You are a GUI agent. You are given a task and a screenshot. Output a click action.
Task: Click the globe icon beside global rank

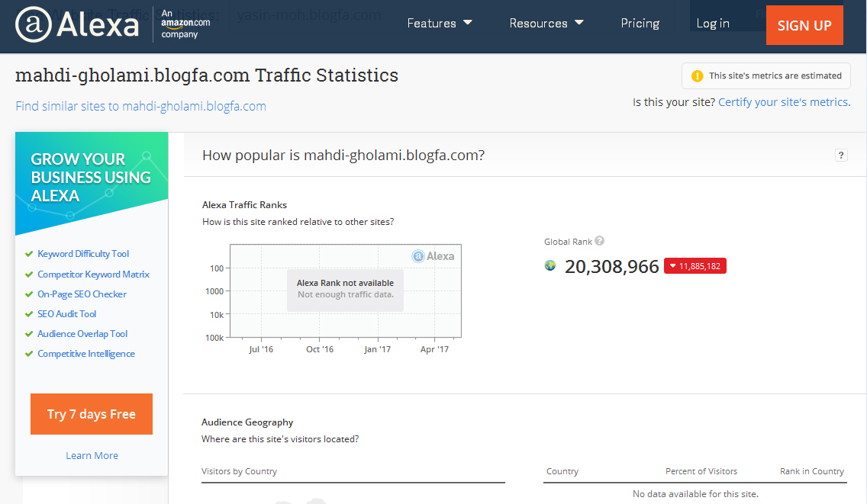coord(550,266)
